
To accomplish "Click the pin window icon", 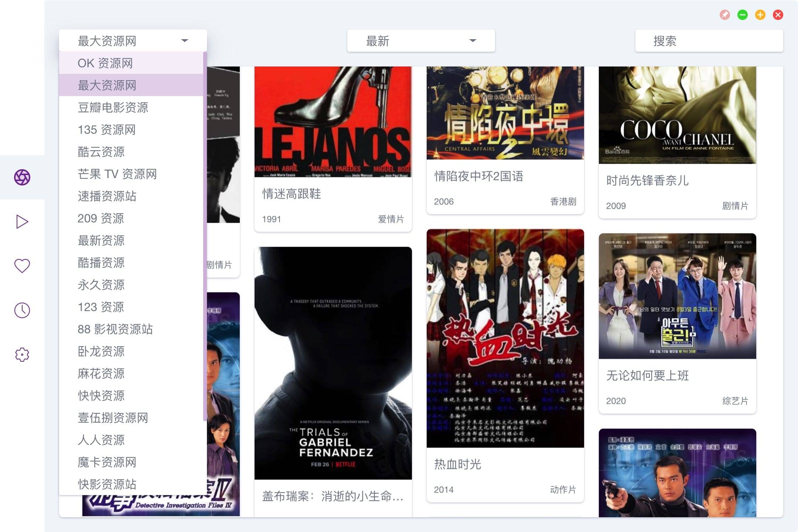I will click(x=725, y=15).
